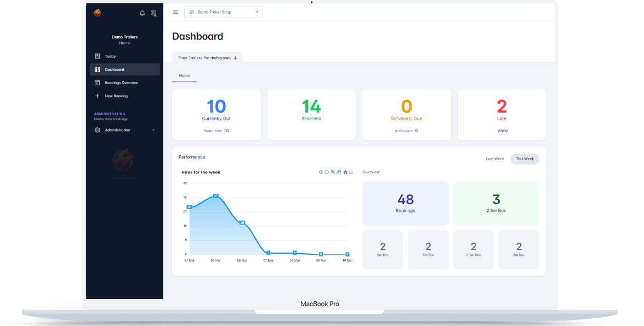Choose This Week in the Performance panel
This screenshot has height=326, width=644.
[x=524, y=159]
